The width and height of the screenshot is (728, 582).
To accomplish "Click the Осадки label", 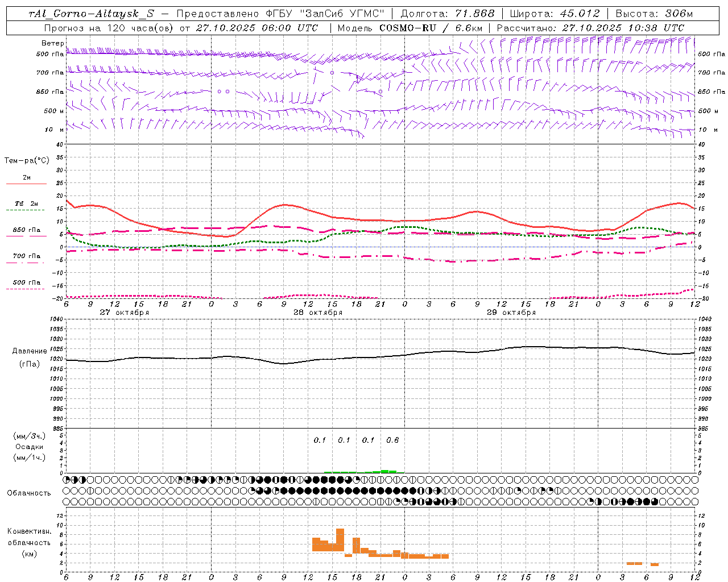I will [30, 447].
